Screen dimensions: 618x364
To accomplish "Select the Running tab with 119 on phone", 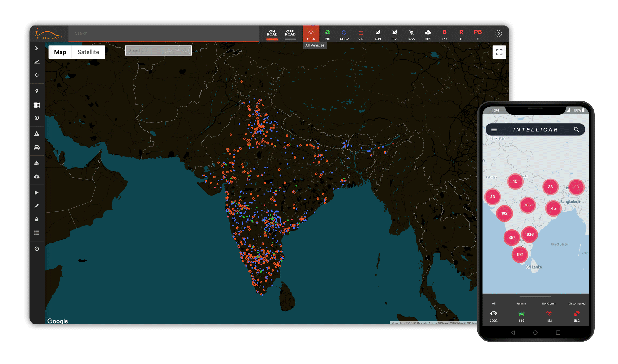I will [521, 312].
